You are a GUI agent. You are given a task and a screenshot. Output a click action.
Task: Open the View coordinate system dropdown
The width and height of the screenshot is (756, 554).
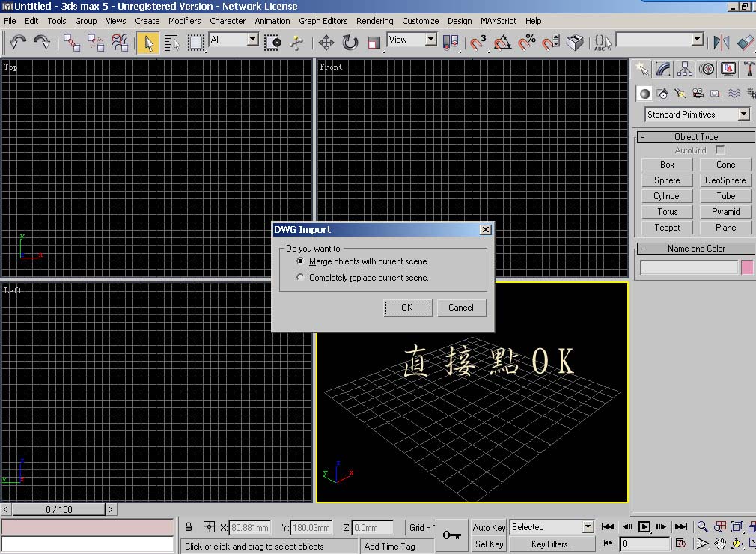(x=431, y=40)
